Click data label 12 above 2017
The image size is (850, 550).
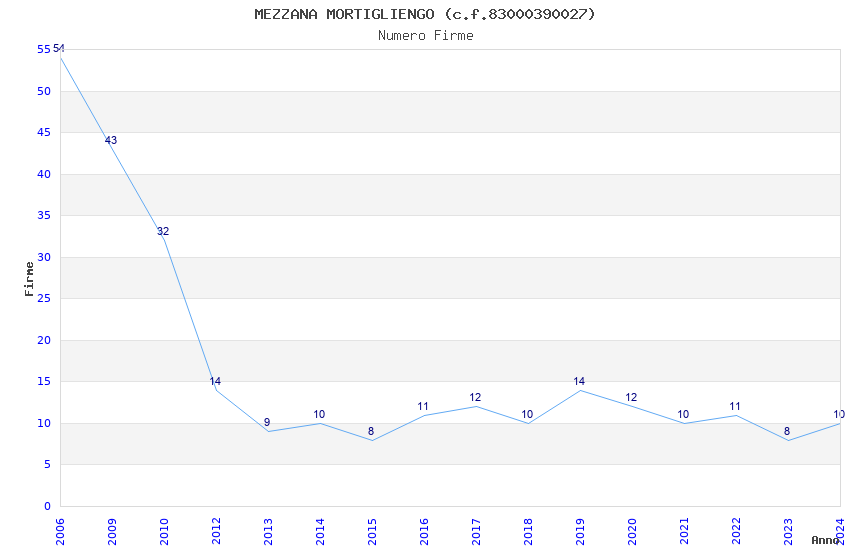(x=475, y=397)
